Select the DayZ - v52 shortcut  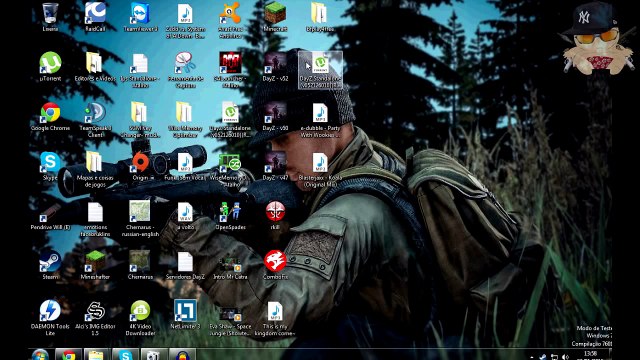pyautogui.click(x=275, y=67)
